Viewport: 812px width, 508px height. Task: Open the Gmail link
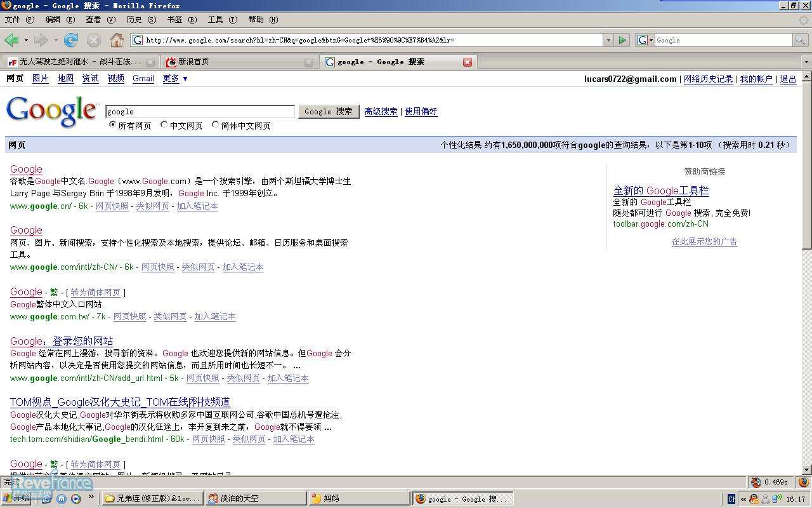(143, 79)
